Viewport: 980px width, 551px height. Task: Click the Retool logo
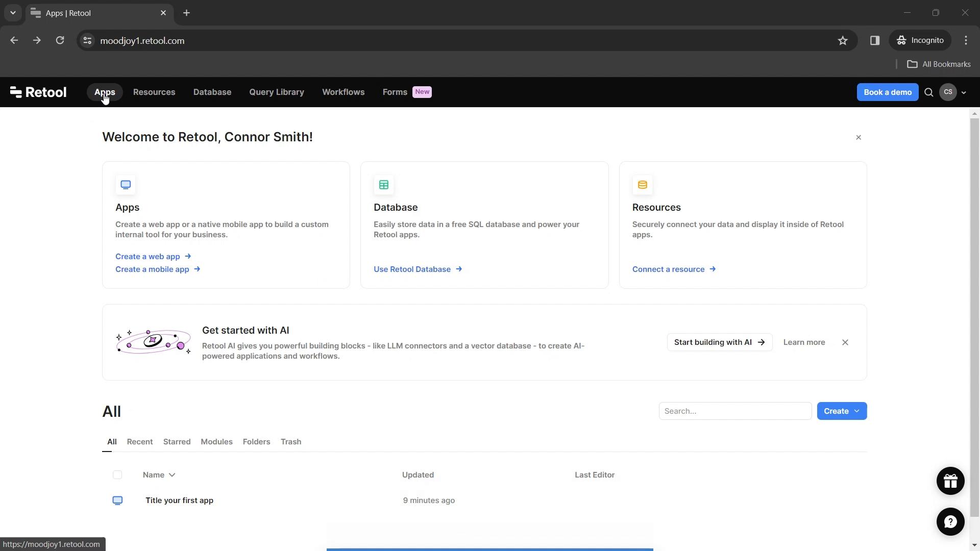coord(38,92)
